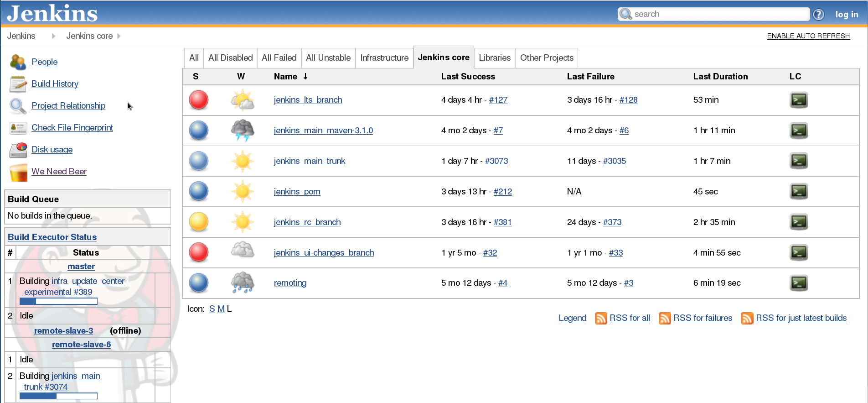Viewport: 868px width, 403px height.
Task: Click the People icon in sidebar
Action: click(x=18, y=62)
